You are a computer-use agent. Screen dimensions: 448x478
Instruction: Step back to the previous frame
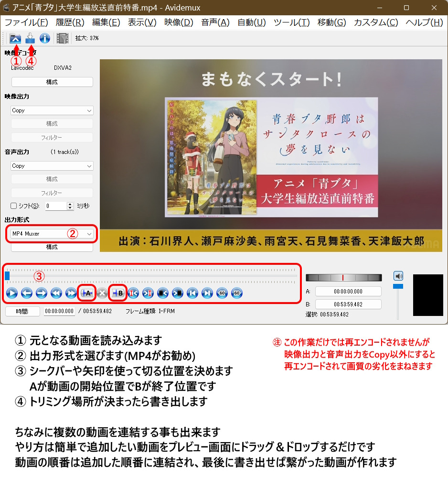click(x=27, y=293)
